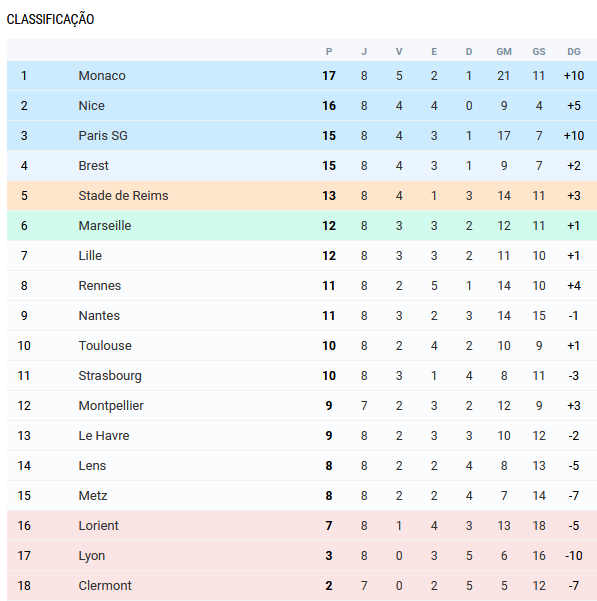Click the CLASSIFICAÇÃO heading

point(50,19)
